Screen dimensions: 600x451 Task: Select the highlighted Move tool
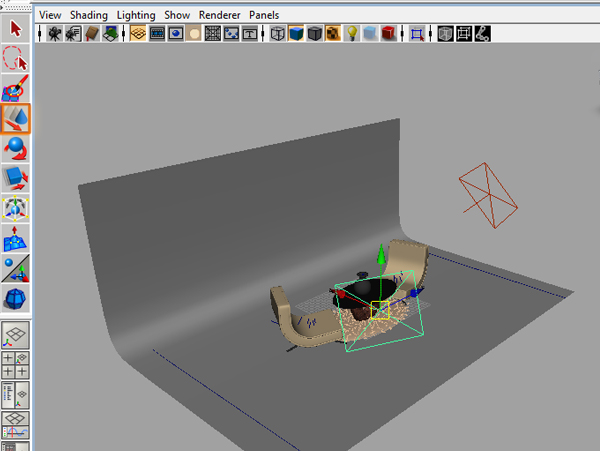tap(16, 119)
